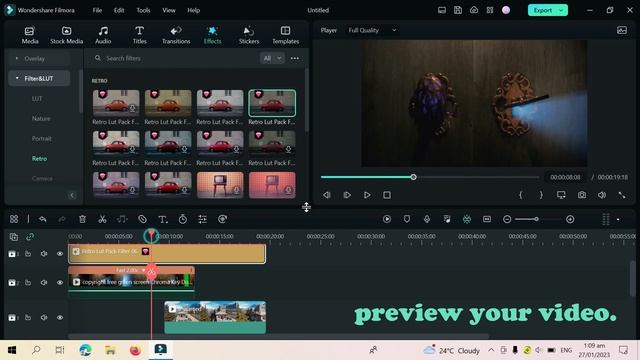Switch to the Audio tab
This screenshot has width=640, height=360.
[103, 35]
